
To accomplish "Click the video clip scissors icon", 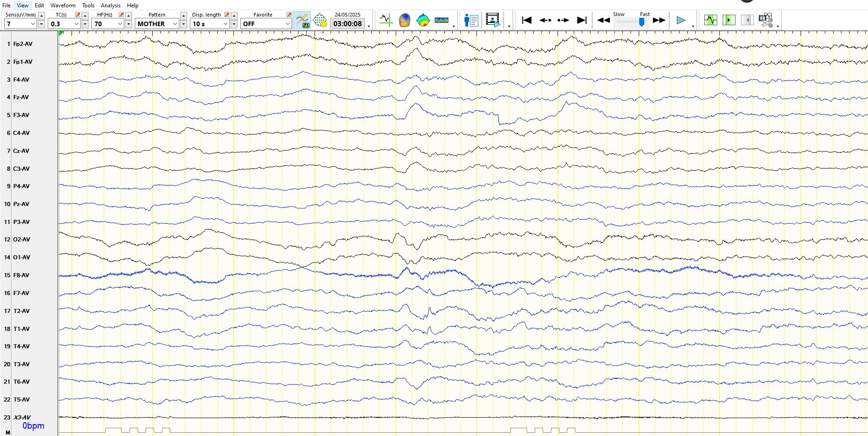I will [765, 20].
